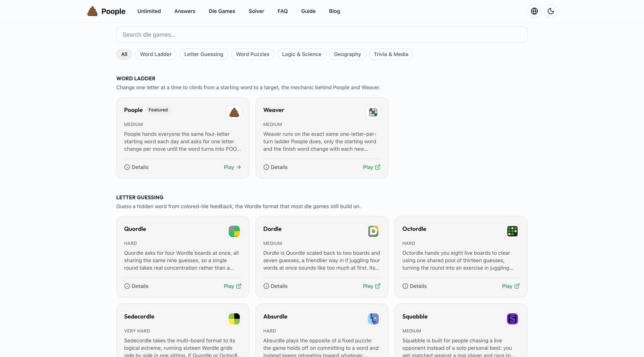
Task: Toggle dark mode with moon icon
Action: coord(551,11)
